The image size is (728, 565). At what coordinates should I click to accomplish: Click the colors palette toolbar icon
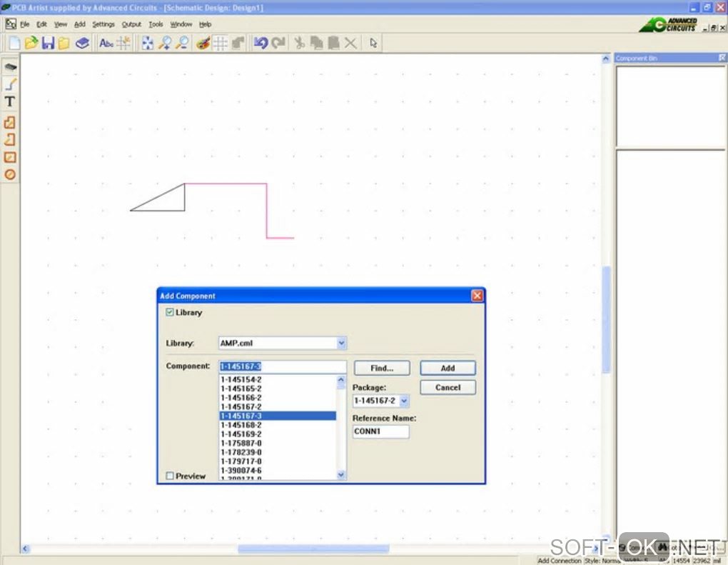[203, 44]
